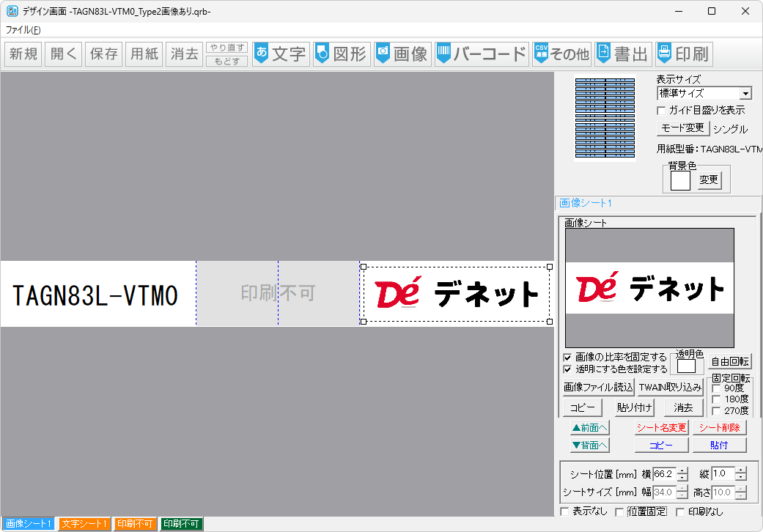Screen dimensions: 763x532
Task: Click the シート名変更 button
Action: [x=661, y=427]
